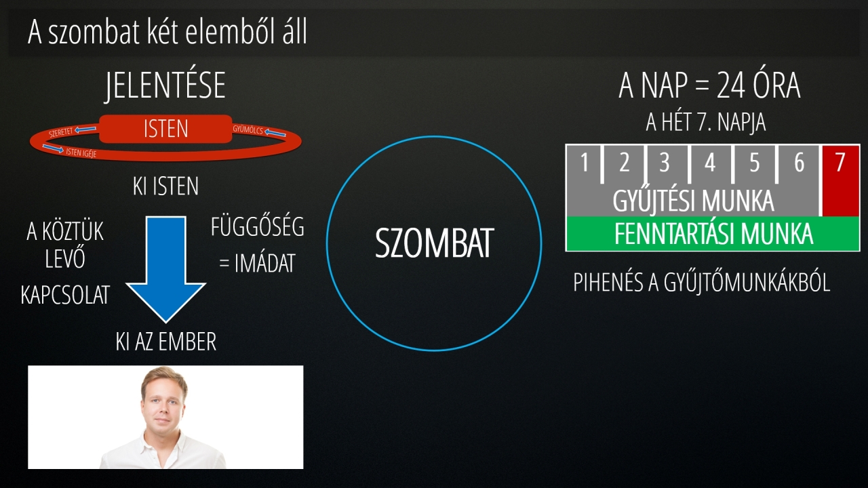Select the man's portrait photo
Screen dimensions: 868x488
tap(165, 417)
